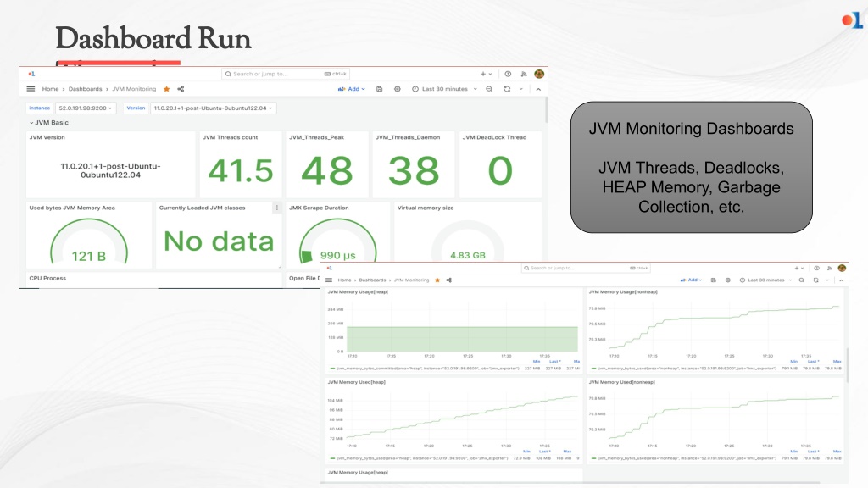868x488 pixels.
Task: Save the lower dashboard with the disk icon
Action: click(x=714, y=280)
